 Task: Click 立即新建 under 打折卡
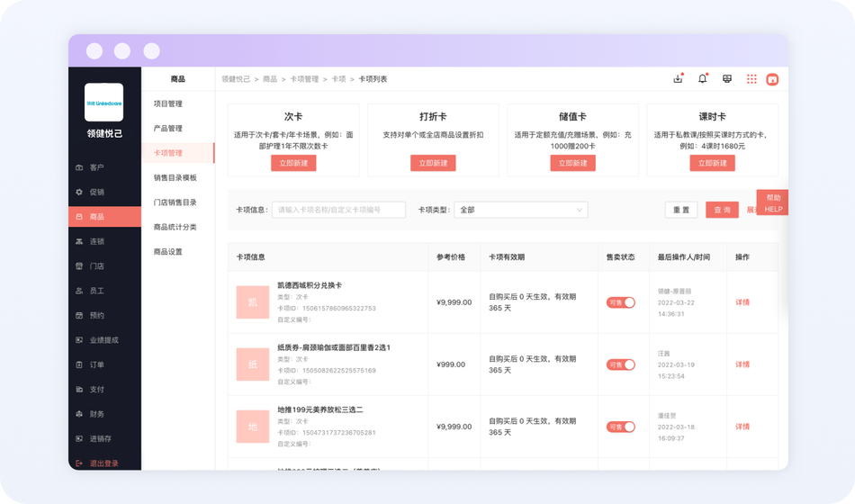click(x=433, y=163)
